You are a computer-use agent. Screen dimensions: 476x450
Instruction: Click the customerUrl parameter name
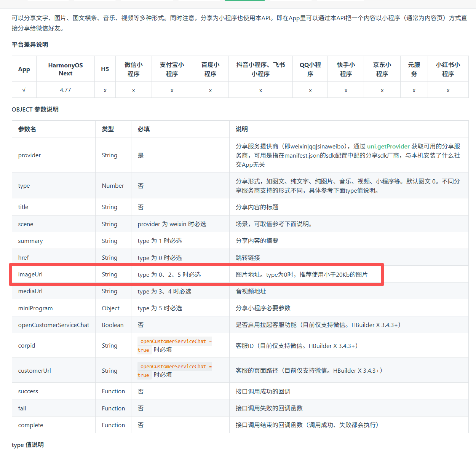tap(34, 370)
